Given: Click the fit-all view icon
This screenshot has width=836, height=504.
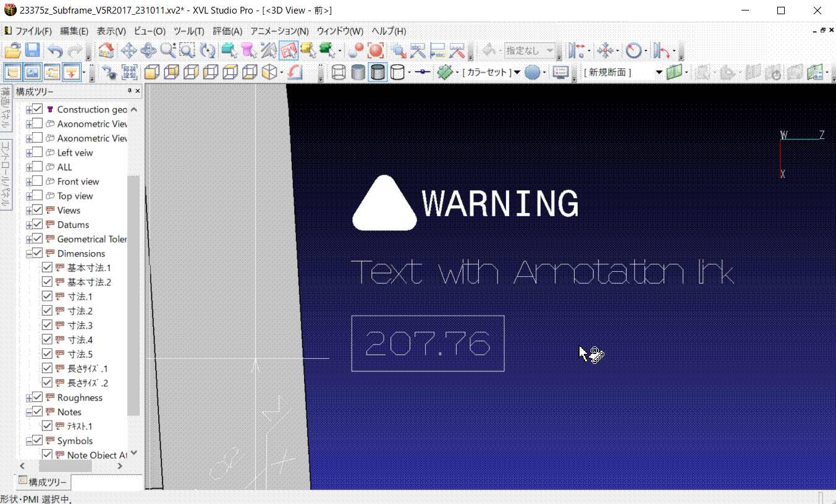Looking at the screenshot, I should coord(129,72).
